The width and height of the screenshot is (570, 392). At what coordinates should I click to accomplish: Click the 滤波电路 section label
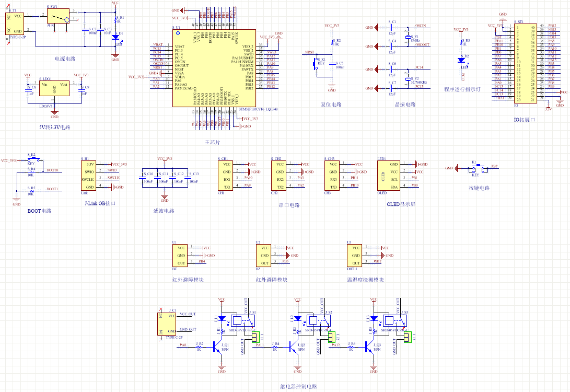pyautogui.click(x=164, y=211)
